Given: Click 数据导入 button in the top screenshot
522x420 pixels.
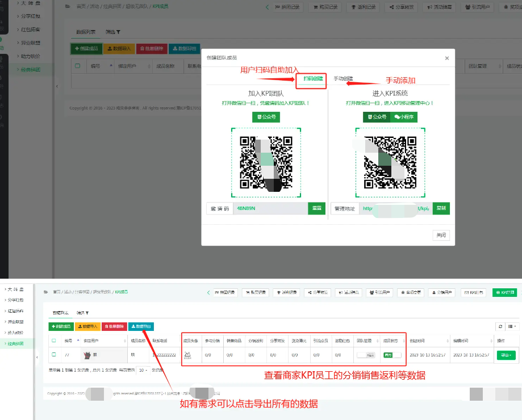Looking at the screenshot, I should click(x=119, y=49).
